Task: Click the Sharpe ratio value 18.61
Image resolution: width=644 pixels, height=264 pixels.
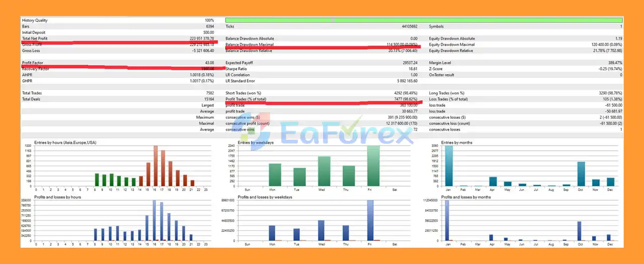Action: (413, 68)
